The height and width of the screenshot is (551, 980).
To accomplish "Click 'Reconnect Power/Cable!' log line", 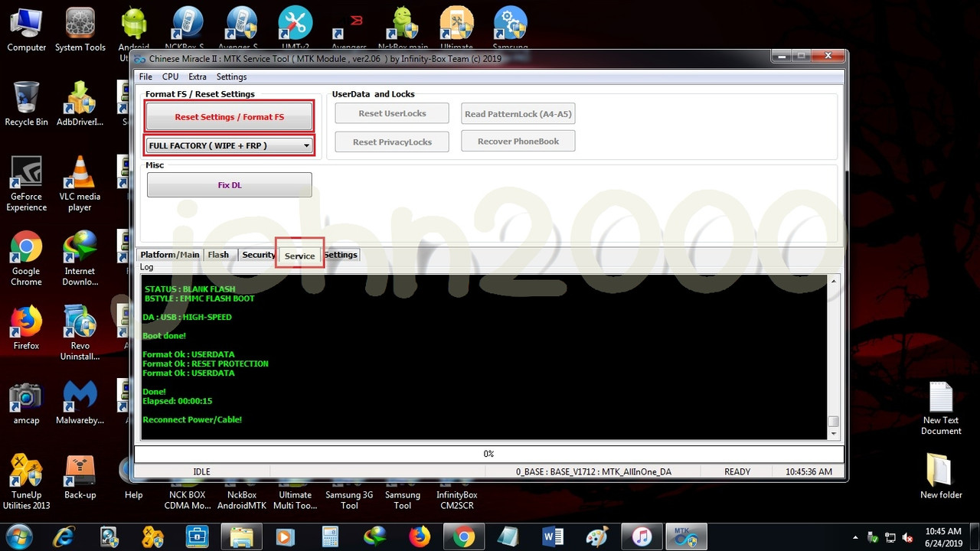I will (192, 419).
